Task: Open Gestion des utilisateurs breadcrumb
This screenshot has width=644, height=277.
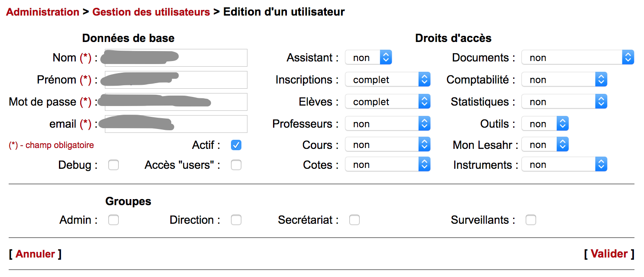Action: (151, 12)
